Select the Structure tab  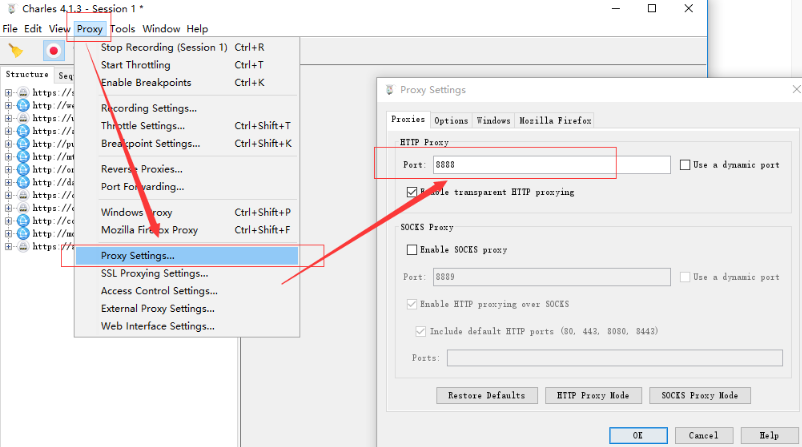27,75
